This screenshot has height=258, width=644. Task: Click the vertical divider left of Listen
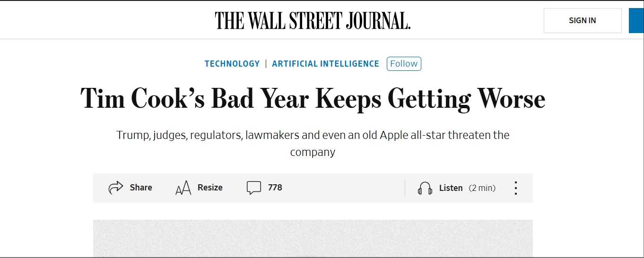pyautogui.click(x=405, y=188)
